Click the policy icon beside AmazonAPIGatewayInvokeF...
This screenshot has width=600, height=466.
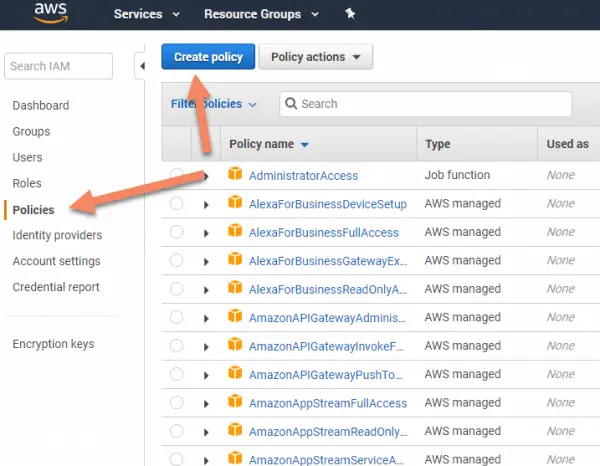tap(235, 344)
